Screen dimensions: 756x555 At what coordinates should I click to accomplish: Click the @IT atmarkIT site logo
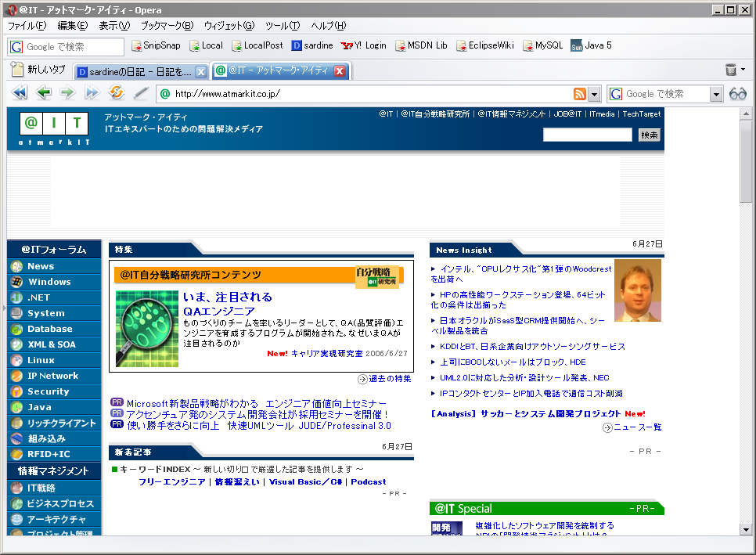coord(53,128)
